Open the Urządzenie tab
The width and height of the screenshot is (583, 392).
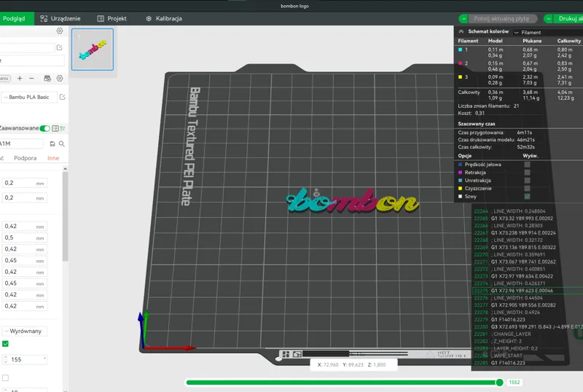(60, 19)
